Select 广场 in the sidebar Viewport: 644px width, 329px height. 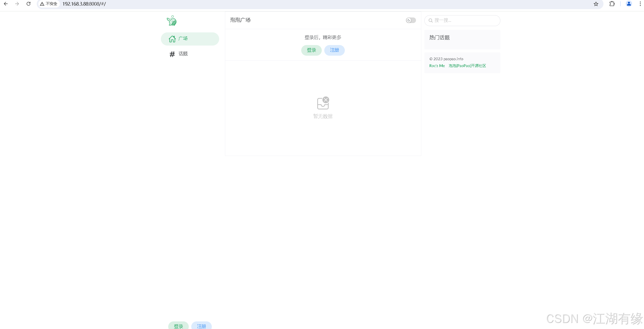click(x=183, y=38)
